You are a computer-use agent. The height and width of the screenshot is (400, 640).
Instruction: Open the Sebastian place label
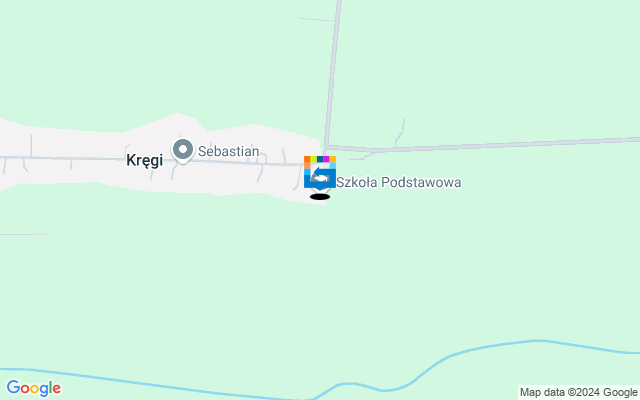(229, 151)
